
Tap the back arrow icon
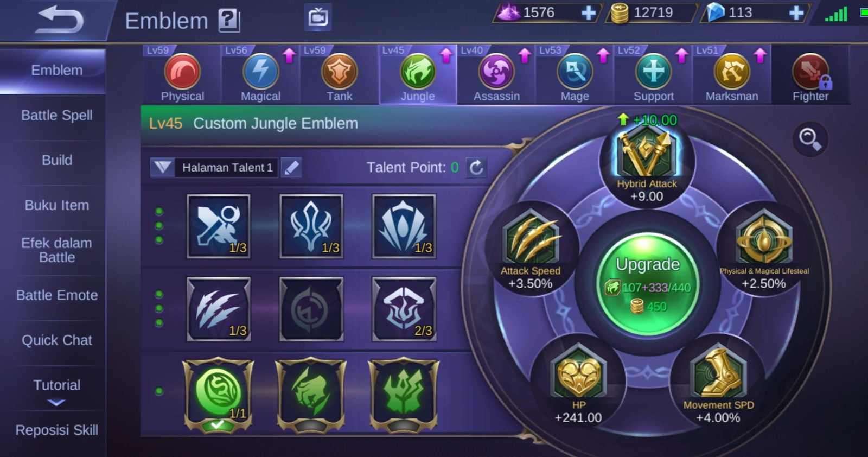(x=60, y=20)
